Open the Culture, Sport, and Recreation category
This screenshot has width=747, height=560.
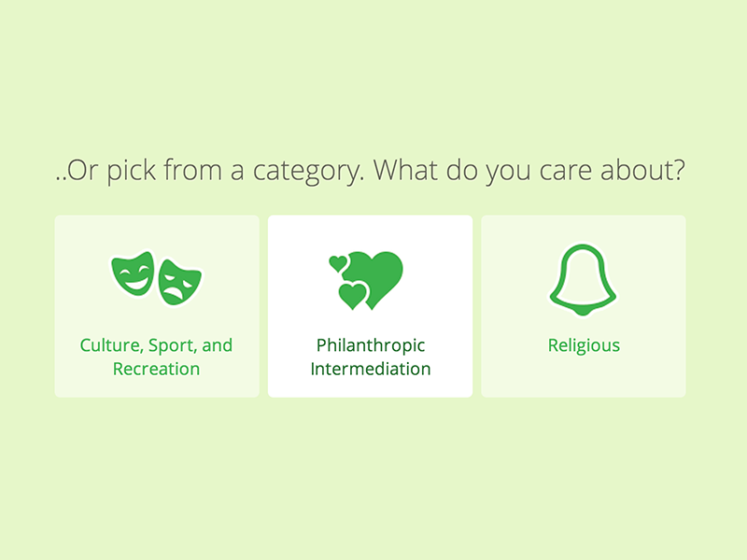pos(157,304)
